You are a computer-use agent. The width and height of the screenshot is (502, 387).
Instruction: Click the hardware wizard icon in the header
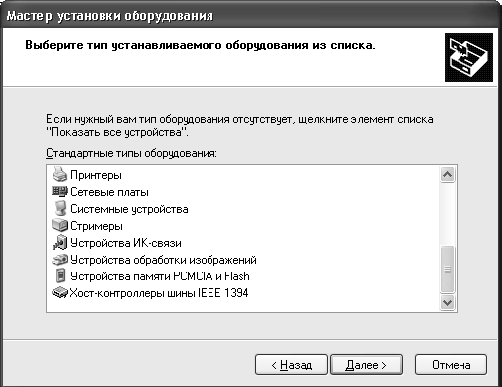coord(469,57)
